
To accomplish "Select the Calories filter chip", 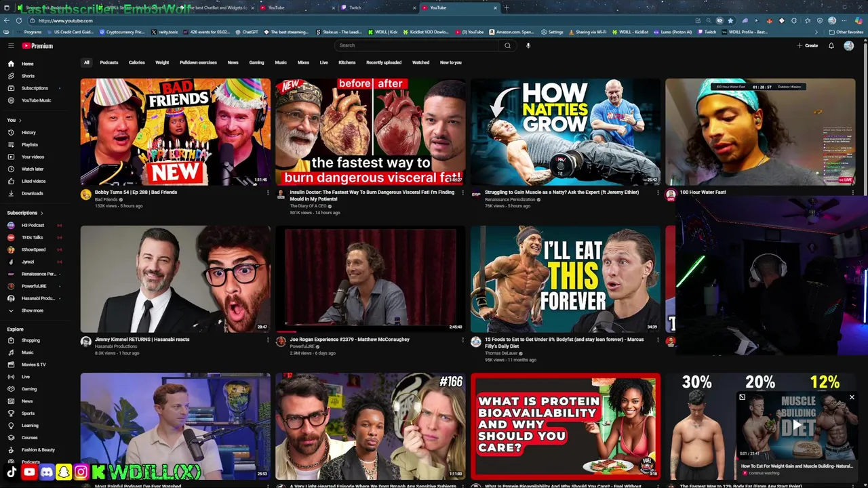I will click(136, 62).
